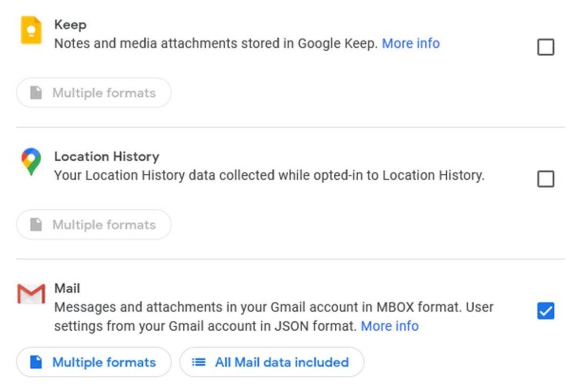The width and height of the screenshot is (588, 384).
Task: Click the Location History Multiple formats chip
Action: coord(93,224)
